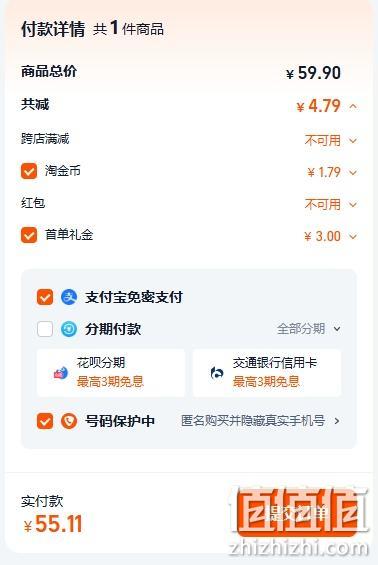
Task: Uncheck the 淘金币 checkbox
Action: click(29, 171)
